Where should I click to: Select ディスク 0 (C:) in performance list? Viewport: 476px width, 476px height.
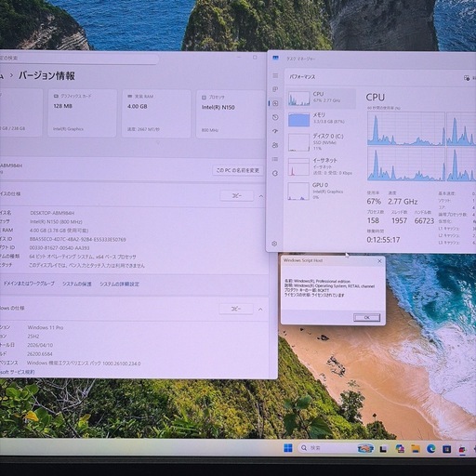321,142
